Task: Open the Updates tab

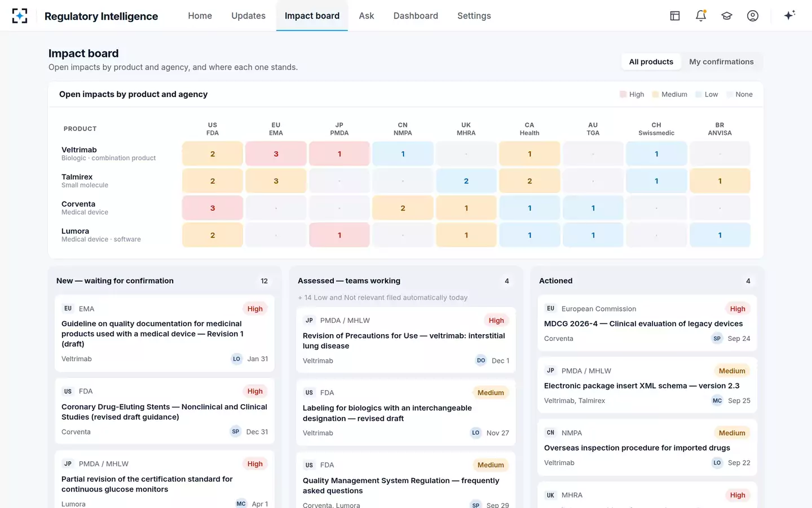Action: point(248,16)
